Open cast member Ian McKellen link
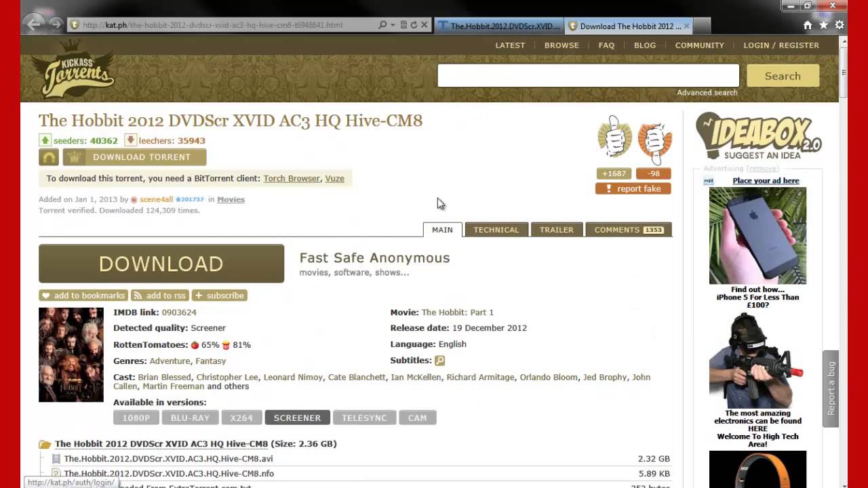 coord(416,378)
